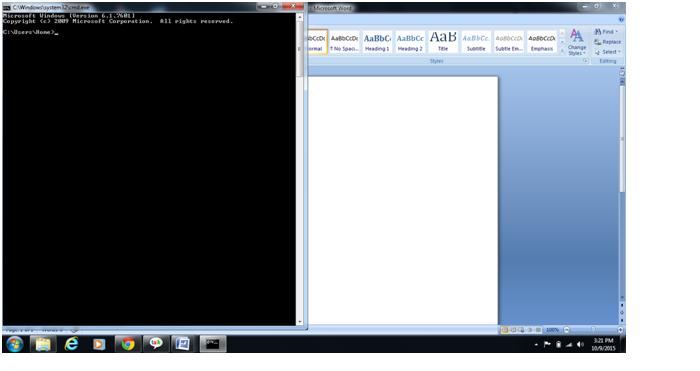Viewport: 700px width, 371px height.
Task: Click the zoom in plus button
Action: click(x=621, y=330)
